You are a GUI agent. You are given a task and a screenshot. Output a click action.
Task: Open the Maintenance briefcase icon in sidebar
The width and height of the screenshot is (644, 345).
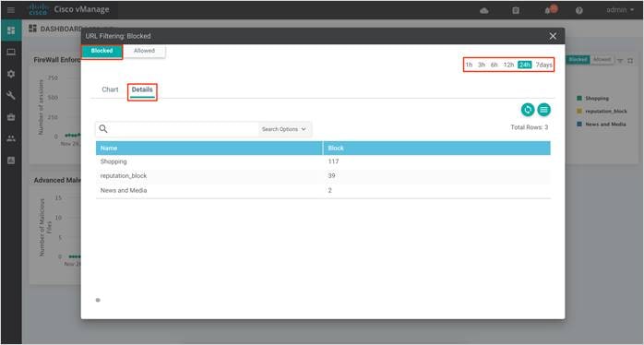(11, 117)
